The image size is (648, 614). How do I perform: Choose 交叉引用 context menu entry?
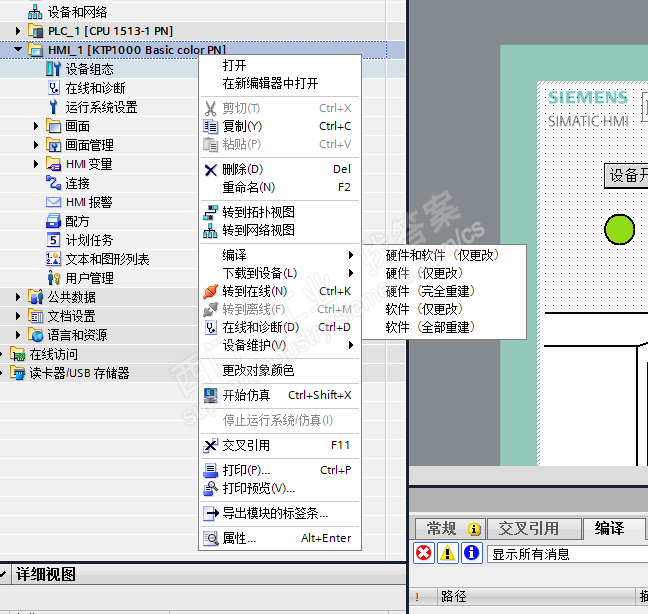pyautogui.click(x=280, y=445)
